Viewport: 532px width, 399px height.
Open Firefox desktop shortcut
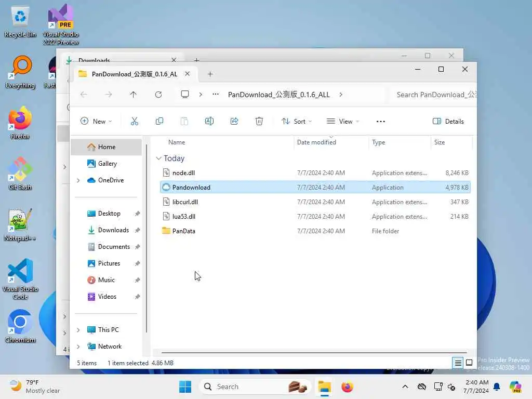point(20,123)
